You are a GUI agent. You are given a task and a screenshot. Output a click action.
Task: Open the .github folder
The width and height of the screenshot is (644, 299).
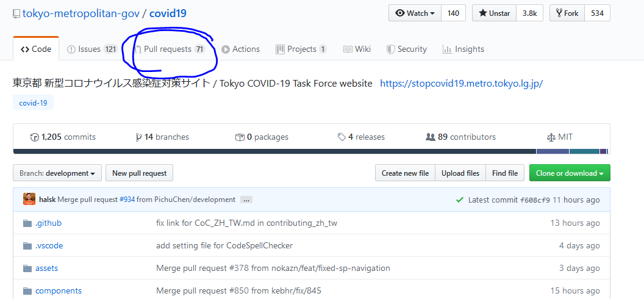48,223
